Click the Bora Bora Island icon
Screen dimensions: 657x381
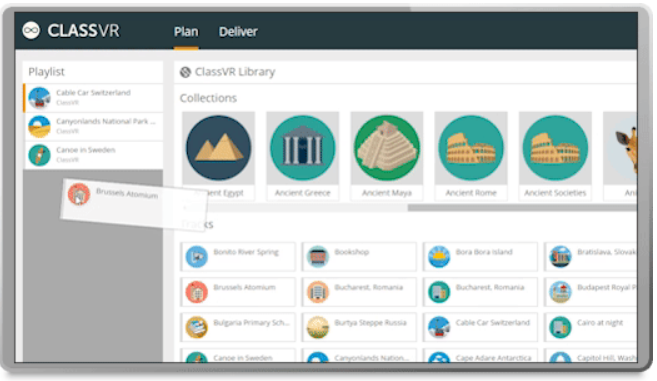pyautogui.click(x=439, y=257)
